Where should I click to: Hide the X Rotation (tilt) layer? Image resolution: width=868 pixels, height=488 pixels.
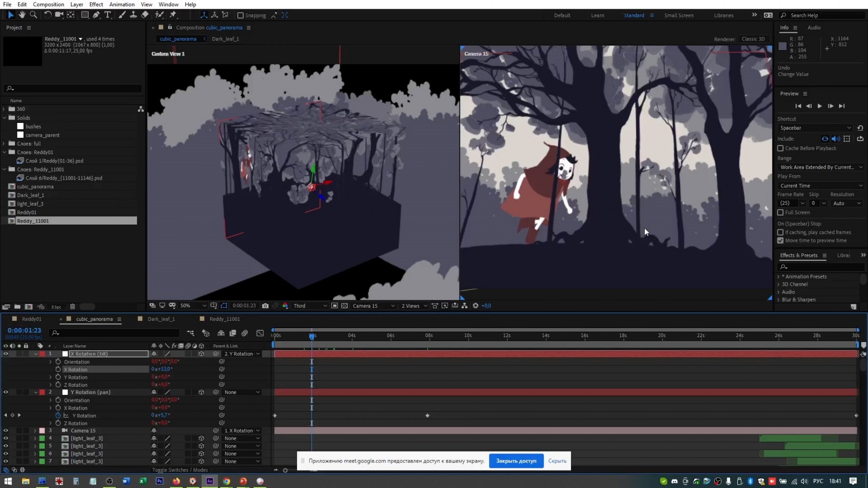click(x=6, y=354)
